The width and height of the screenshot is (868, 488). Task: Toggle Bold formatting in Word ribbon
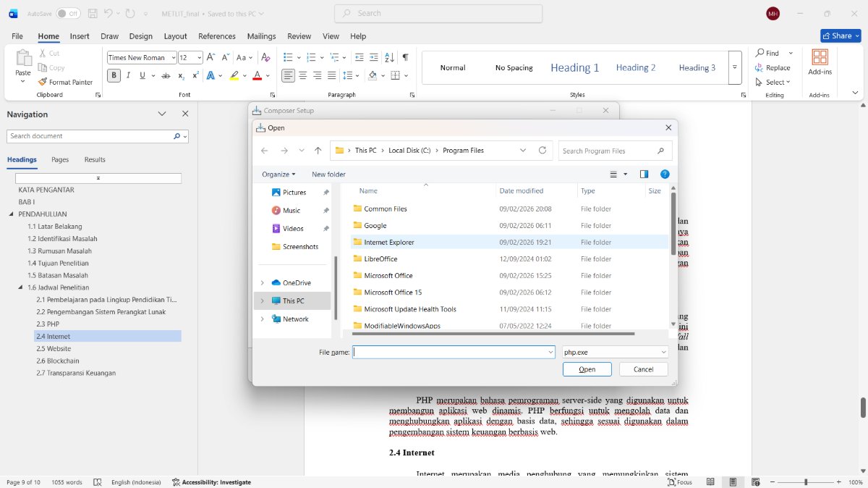114,75
